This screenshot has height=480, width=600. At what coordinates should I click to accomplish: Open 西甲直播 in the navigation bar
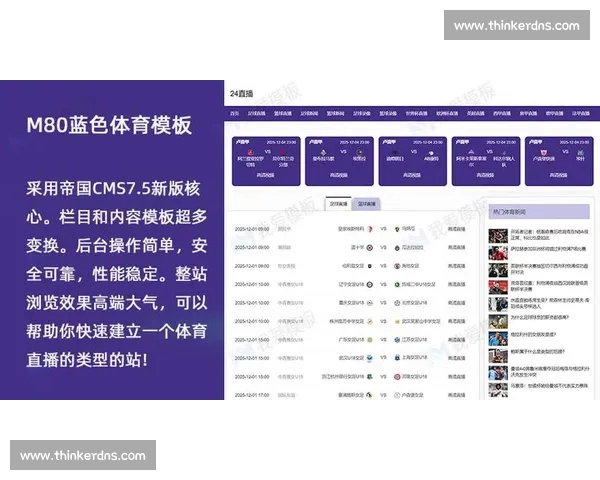tap(502, 114)
